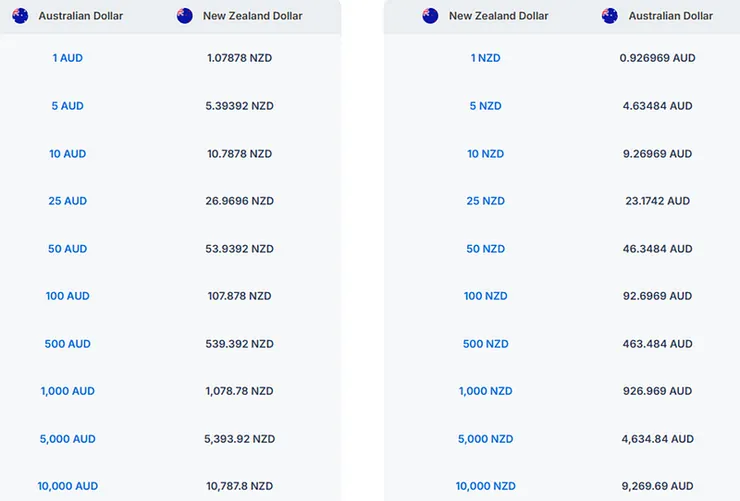The image size is (740, 501).
Task: Click the 50 NZD link
Action: pyautogui.click(x=486, y=249)
